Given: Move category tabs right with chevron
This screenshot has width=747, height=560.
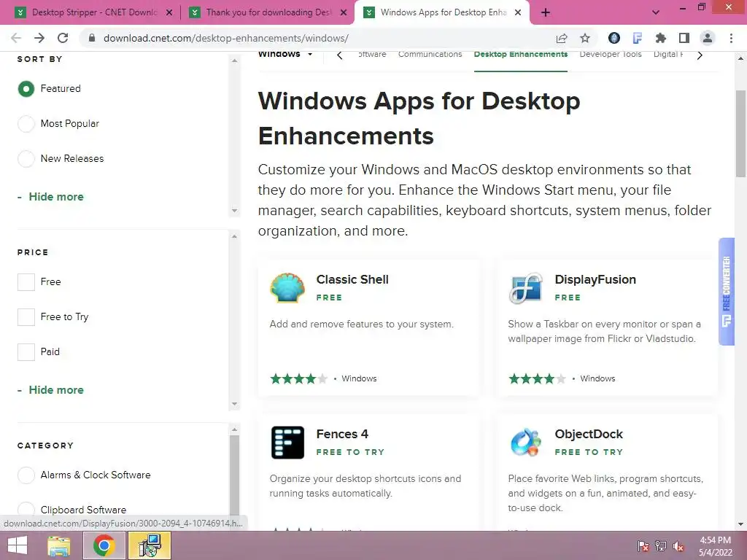Looking at the screenshot, I should coord(700,55).
